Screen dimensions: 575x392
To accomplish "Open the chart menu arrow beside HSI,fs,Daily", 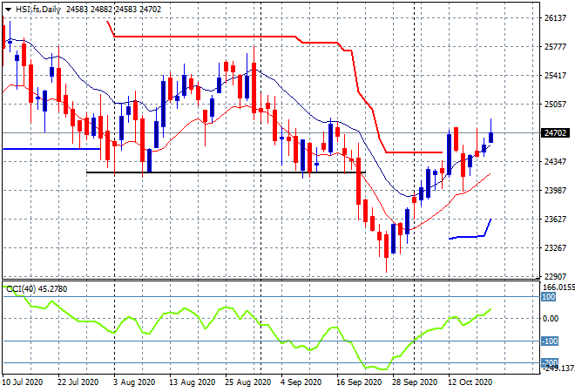I will point(8,10).
